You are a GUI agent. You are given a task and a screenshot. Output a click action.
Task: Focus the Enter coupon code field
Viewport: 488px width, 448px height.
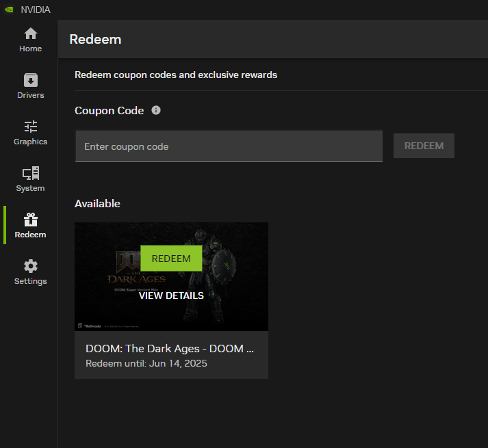pos(228,146)
